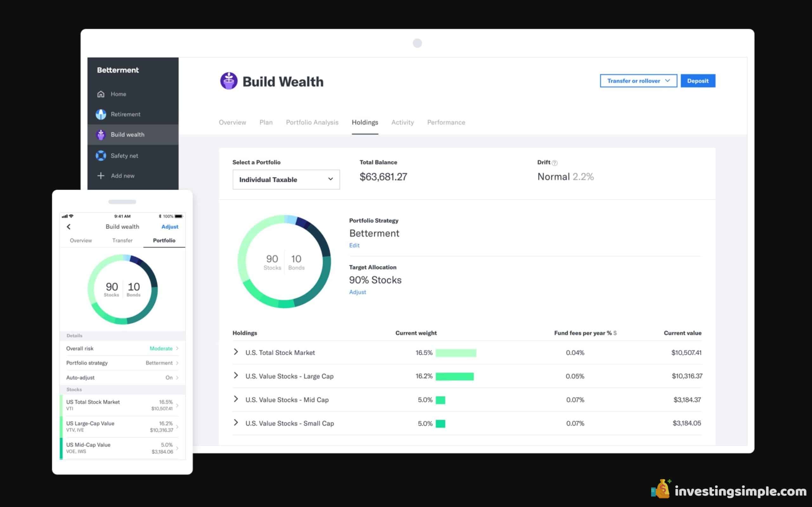812x507 pixels.
Task: Click Moderate risk value in mobile app
Action: tap(161, 348)
